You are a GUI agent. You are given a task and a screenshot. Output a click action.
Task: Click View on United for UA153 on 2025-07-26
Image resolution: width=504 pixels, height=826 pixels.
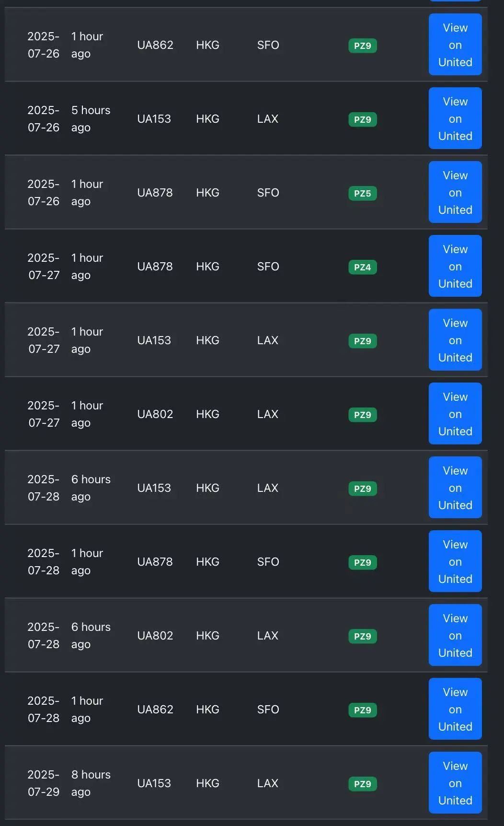pos(455,118)
